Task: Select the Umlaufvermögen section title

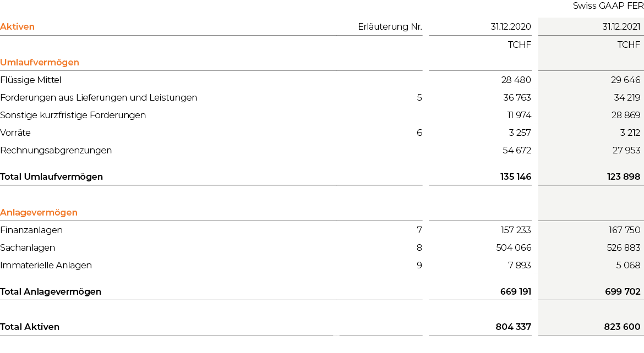Action: (x=40, y=62)
